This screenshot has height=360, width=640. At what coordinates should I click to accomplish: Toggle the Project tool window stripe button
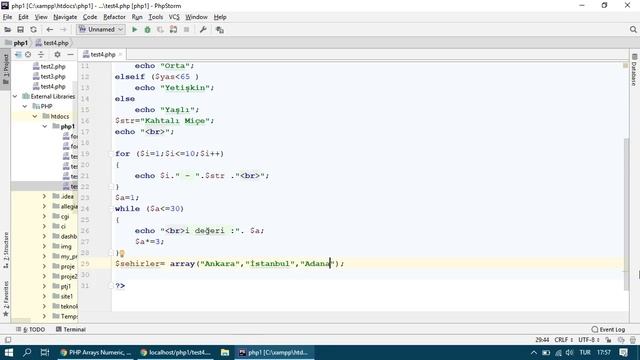tap(5, 69)
